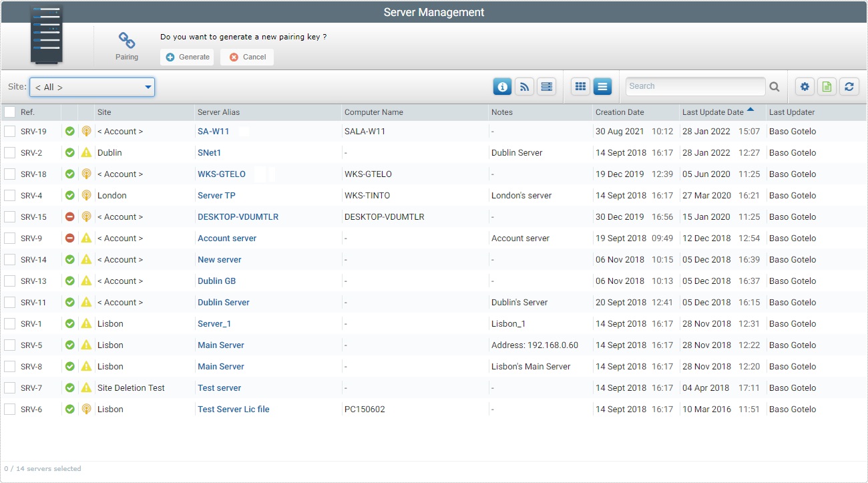This screenshot has height=483, width=868.
Task: Open the settings gear icon
Action: click(x=805, y=86)
